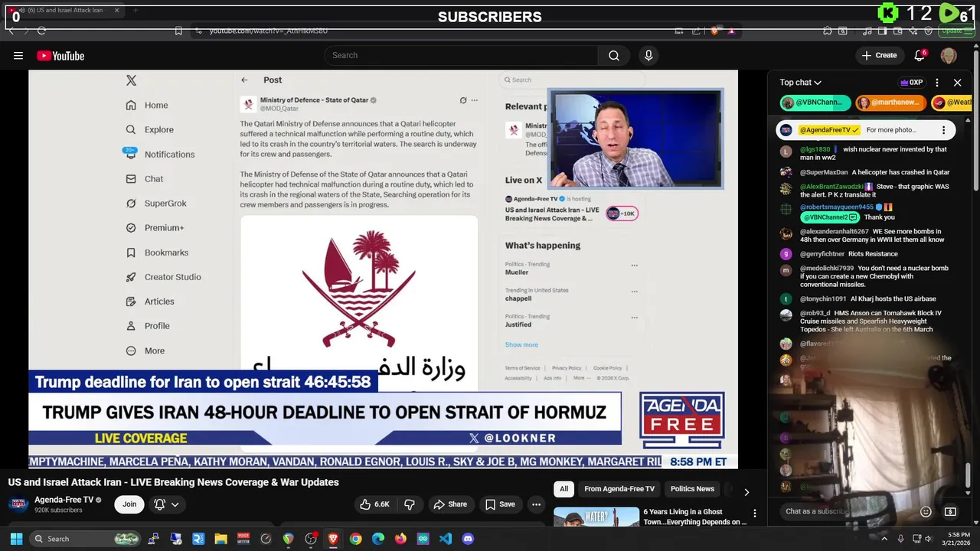Click the Chat as a subscriber input
This screenshot has height=551, width=980.
click(848, 511)
